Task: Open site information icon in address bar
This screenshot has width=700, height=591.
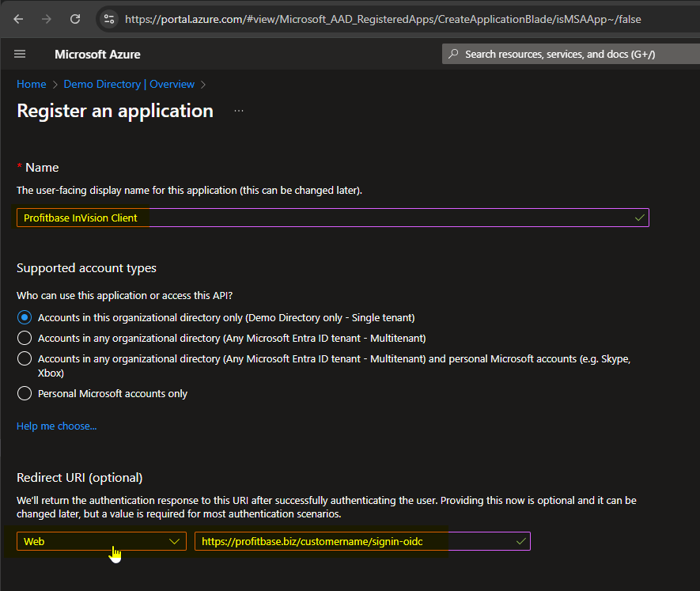Action: pos(109,19)
